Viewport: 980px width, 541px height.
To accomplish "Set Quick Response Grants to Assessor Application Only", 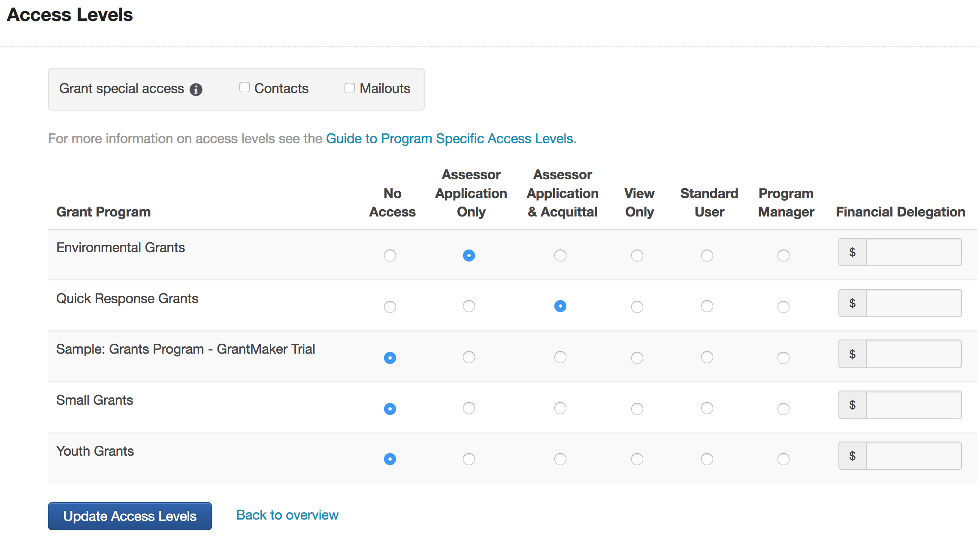I will pyautogui.click(x=469, y=306).
